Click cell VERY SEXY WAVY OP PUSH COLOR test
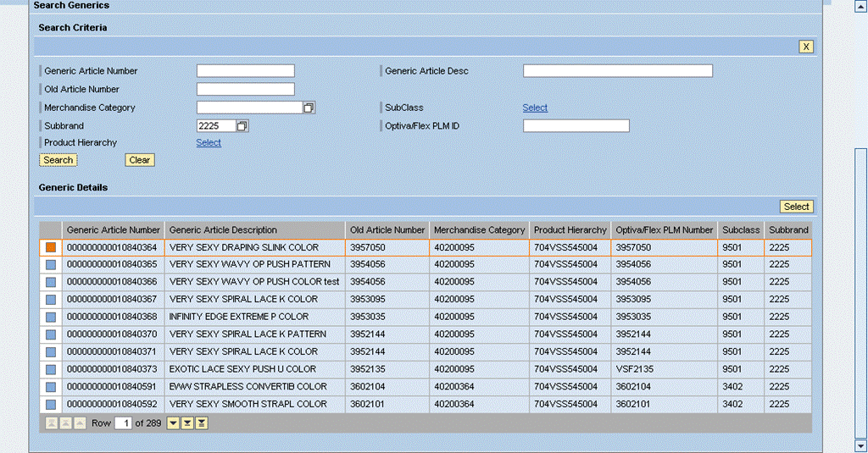868x453 pixels. click(255, 282)
